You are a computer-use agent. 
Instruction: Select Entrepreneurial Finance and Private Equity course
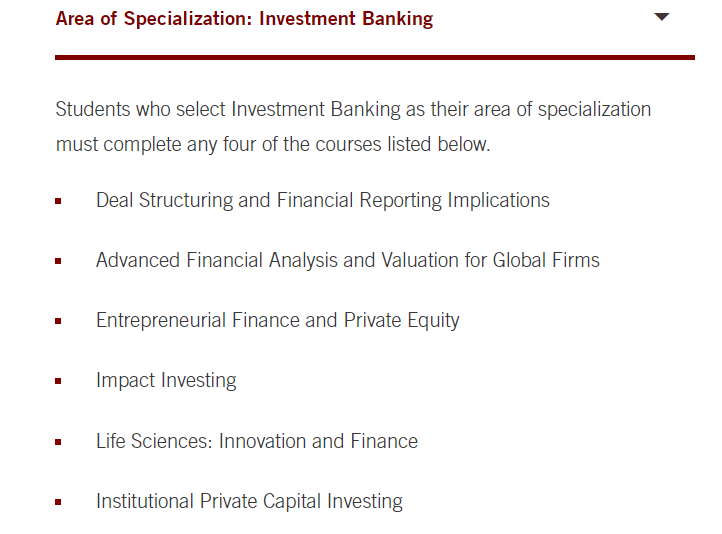[278, 320]
